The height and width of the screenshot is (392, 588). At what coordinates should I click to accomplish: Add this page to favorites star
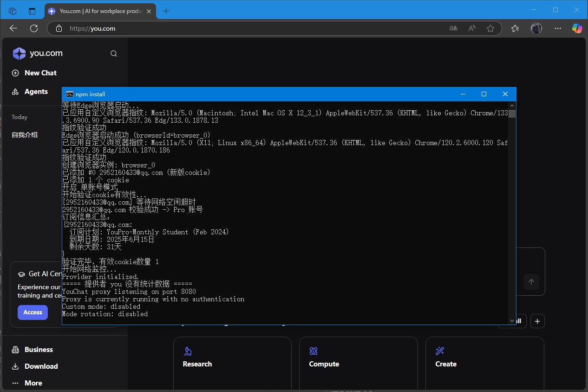pyautogui.click(x=490, y=28)
